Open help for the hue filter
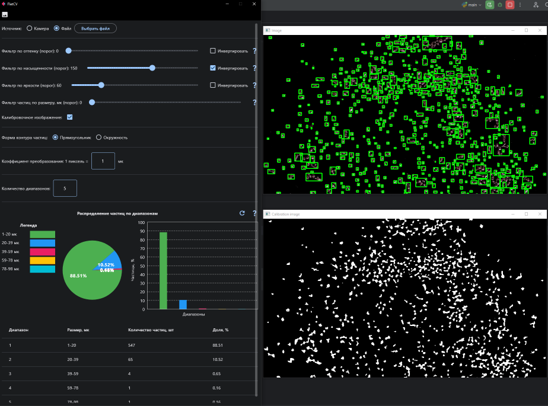 coord(254,51)
